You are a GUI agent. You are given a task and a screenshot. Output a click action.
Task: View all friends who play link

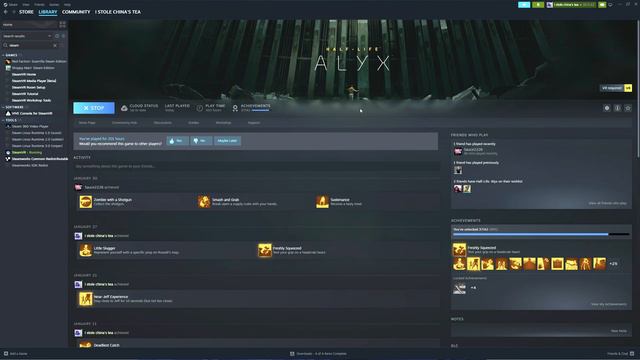click(607, 203)
